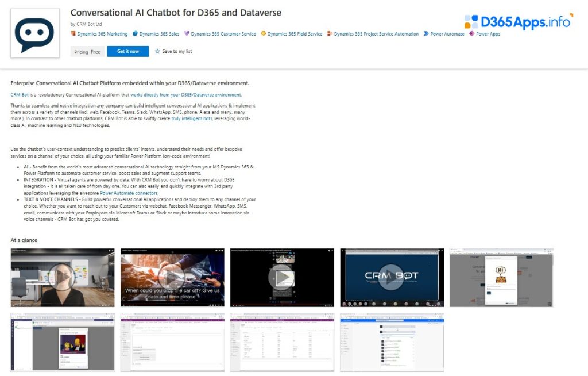This screenshot has width=588, height=376.
Task: Open the 'Hi' chatbot popup screenshot thumbnail
Action: pyautogui.click(x=502, y=278)
